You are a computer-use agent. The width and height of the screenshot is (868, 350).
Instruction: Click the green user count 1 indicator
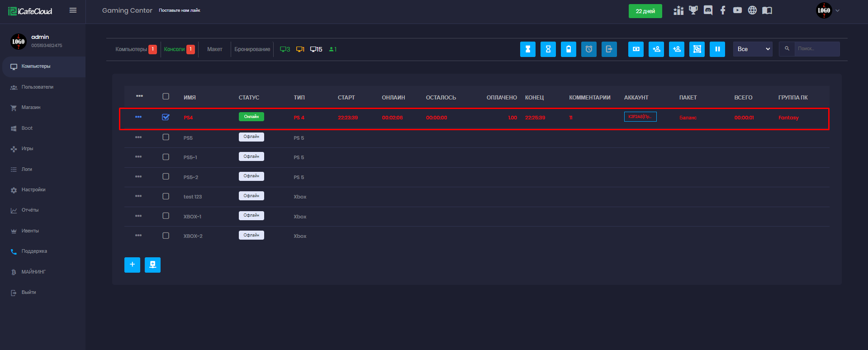point(333,49)
